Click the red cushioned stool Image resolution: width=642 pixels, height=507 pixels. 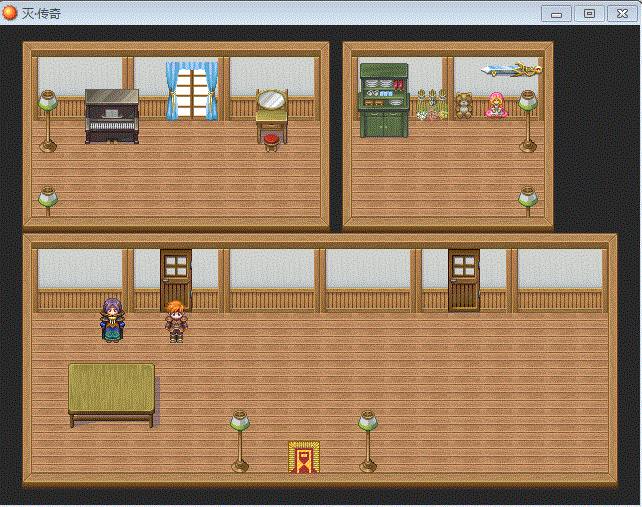[271, 143]
